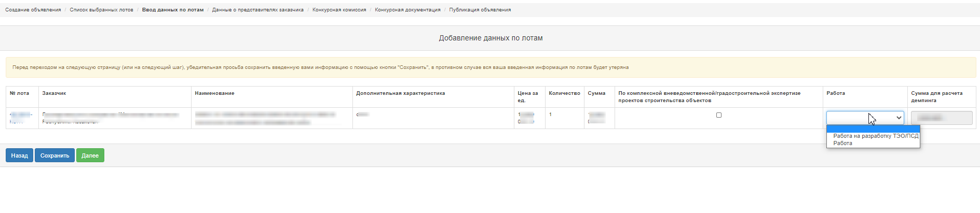The image size is (980, 213).
Task: Open the 'Создание объявления' breadcrumb step
Action: (33, 10)
